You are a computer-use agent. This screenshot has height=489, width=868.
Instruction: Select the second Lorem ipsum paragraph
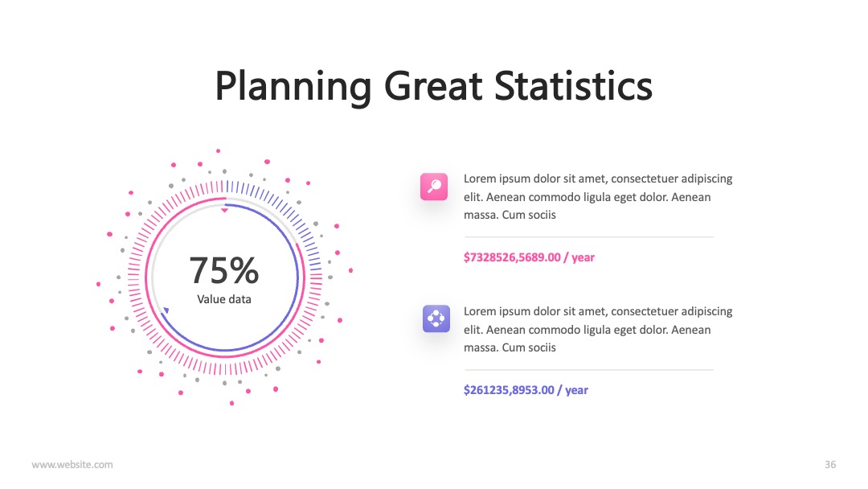tap(598, 330)
